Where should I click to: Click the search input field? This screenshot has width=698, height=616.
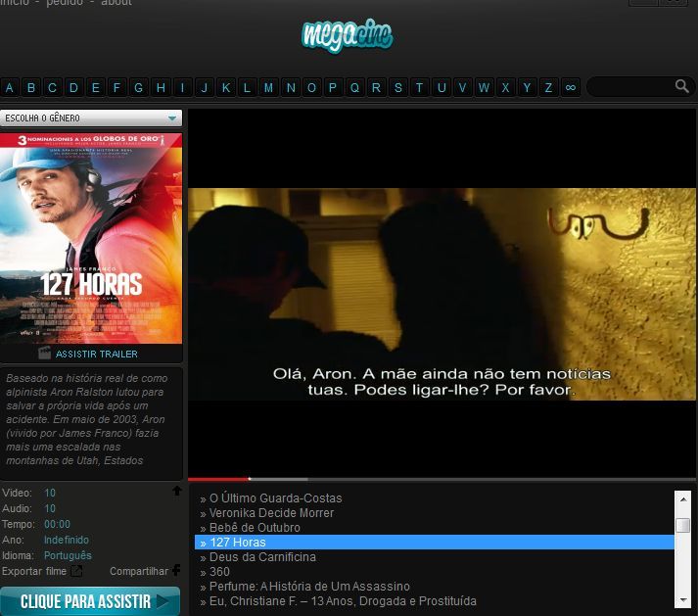click(632, 86)
